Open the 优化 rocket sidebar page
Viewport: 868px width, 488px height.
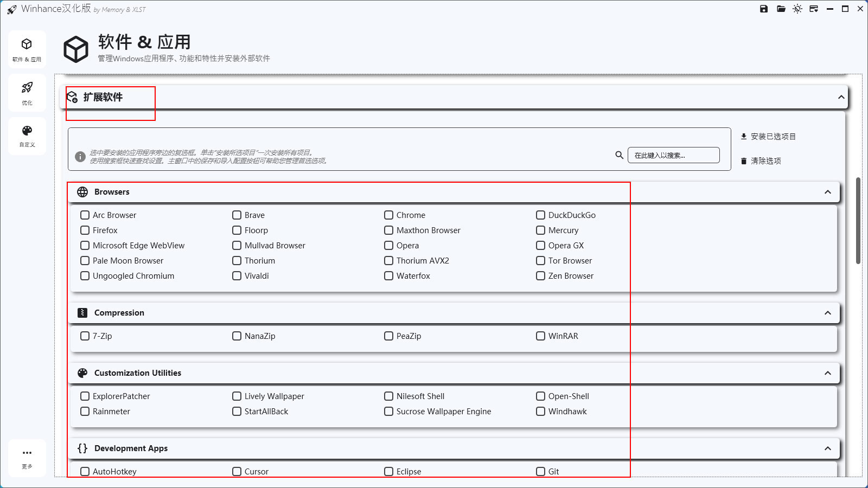tap(27, 92)
